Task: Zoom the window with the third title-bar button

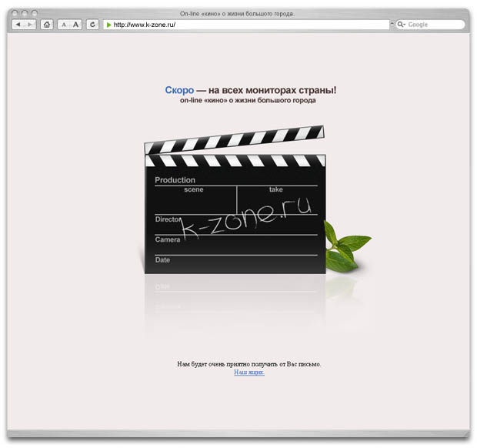Action: coord(35,13)
